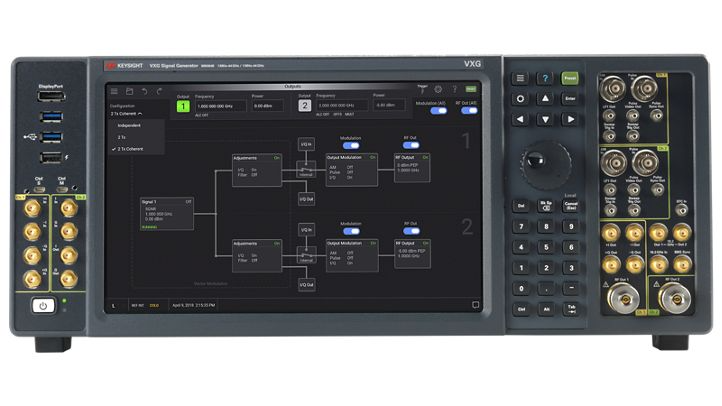Open the settings gear icon
This screenshot has height=406, width=722.
(437, 90)
